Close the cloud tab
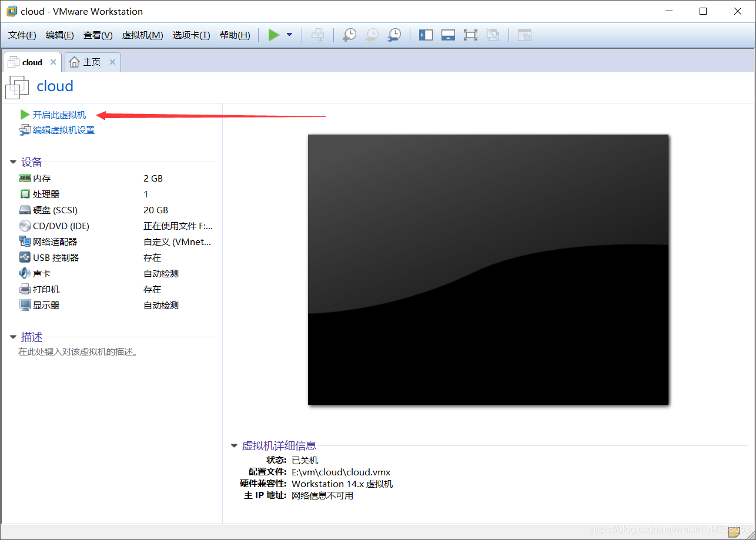 point(53,62)
